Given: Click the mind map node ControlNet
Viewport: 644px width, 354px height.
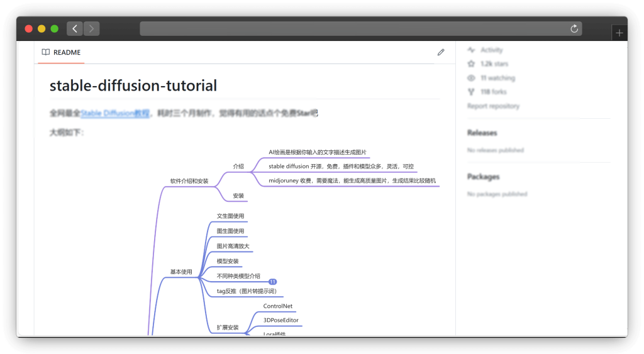Looking at the screenshot, I should (x=277, y=306).
